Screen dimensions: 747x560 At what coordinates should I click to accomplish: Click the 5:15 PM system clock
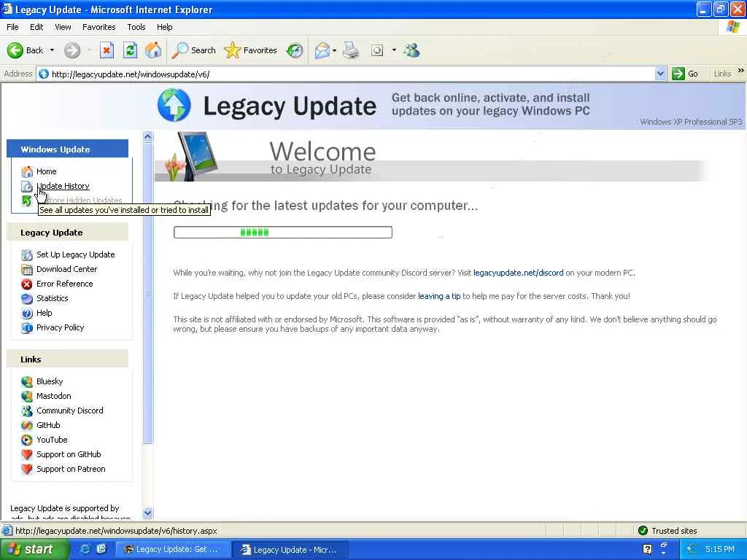(x=720, y=549)
